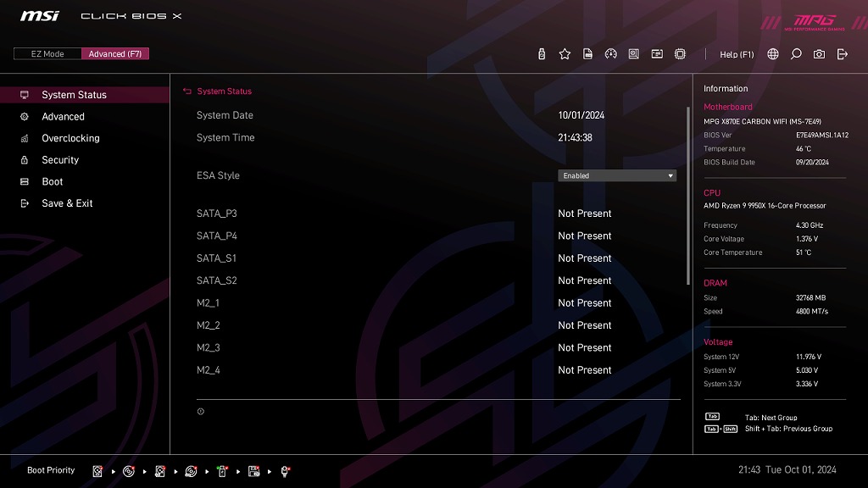Click the monitor icon beside System Status
The height and width of the screenshot is (488, 868).
(x=25, y=95)
